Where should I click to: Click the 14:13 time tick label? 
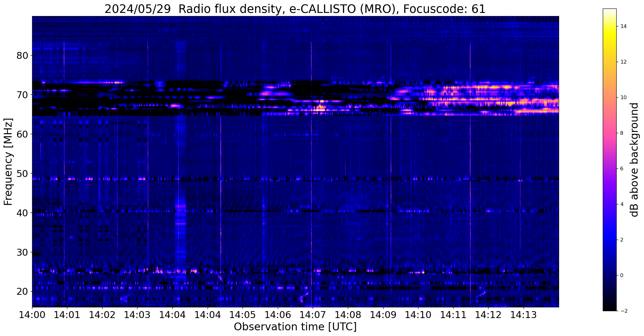[x=524, y=315]
